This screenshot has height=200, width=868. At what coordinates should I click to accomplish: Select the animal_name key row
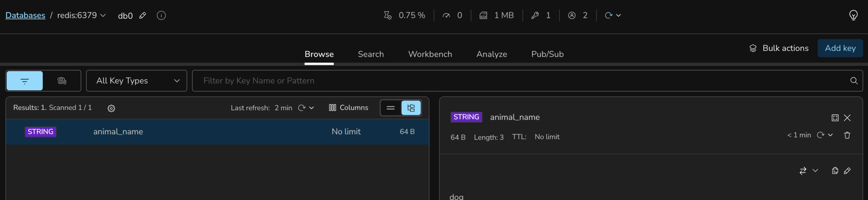point(217,132)
